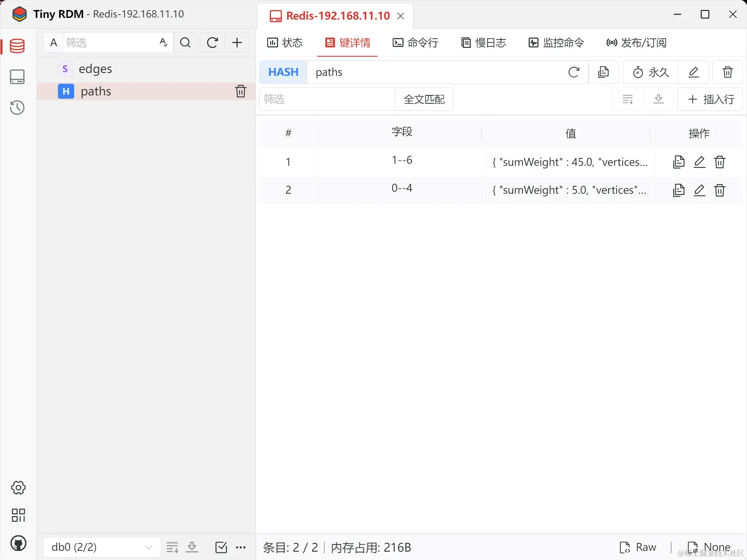Select the edges key
The height and width of the screenshot is (560, 747).
click(x=146, y=69)
